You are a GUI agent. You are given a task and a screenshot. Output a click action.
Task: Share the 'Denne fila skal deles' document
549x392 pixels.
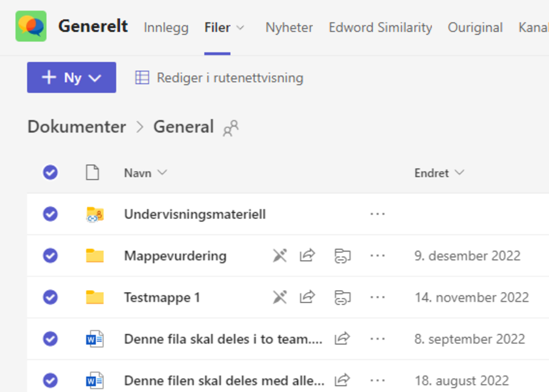pyautogui.click(x=342, y=339)
